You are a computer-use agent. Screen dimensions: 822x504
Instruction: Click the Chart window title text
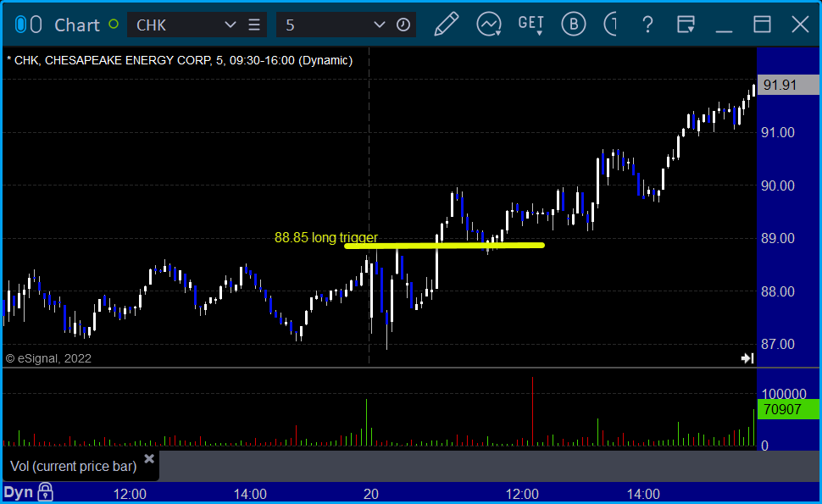(x=77, y=25)
